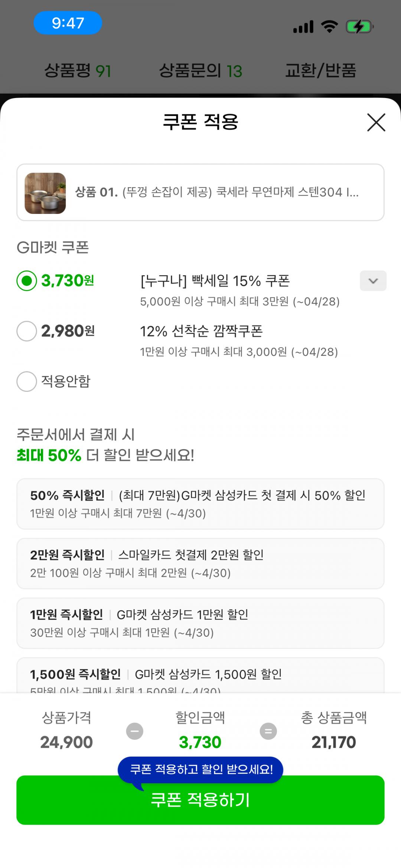The width and height of the screenshot is (401, 868).
Task: Choose the 적용안함 radio option
Action: coord(27,381)
